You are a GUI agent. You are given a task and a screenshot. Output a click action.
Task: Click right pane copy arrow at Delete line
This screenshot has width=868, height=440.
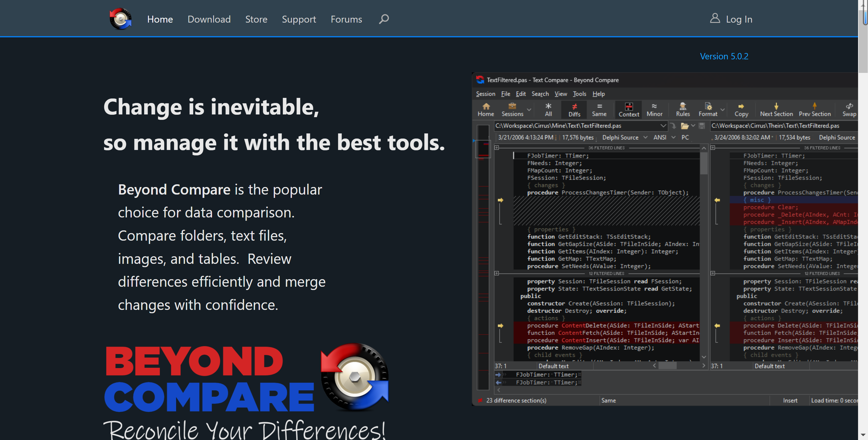point(717,326)
